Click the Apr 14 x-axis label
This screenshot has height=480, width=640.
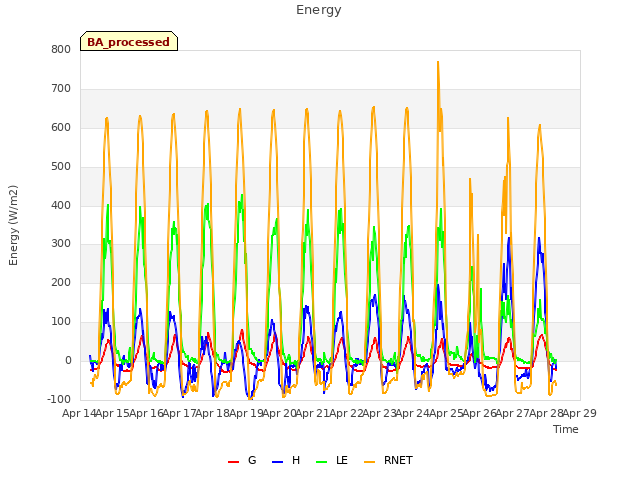79,413
